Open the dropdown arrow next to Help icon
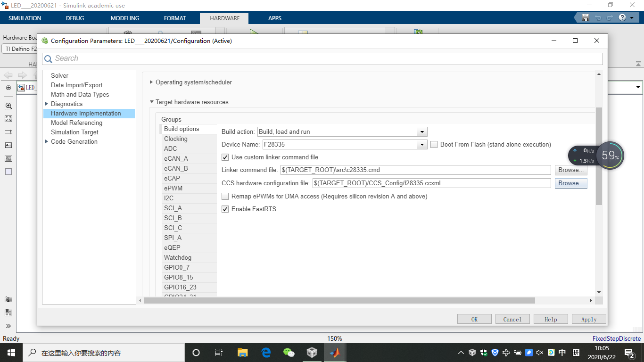Viewport: 644px width, 362px height. [x=632, y=18]
